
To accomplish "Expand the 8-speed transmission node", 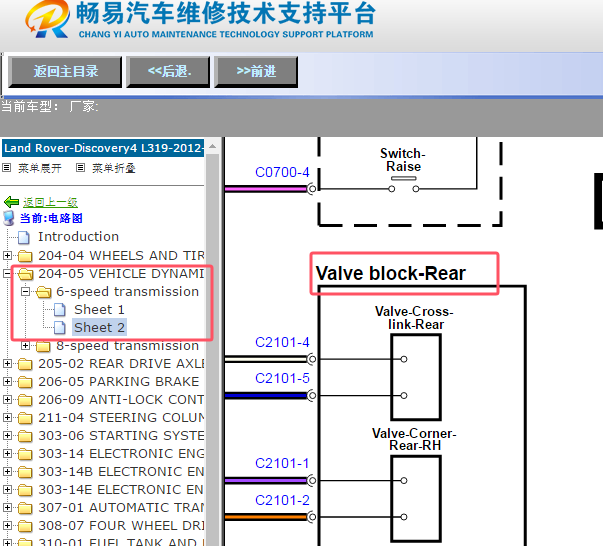I will click(x=25, y=345).
